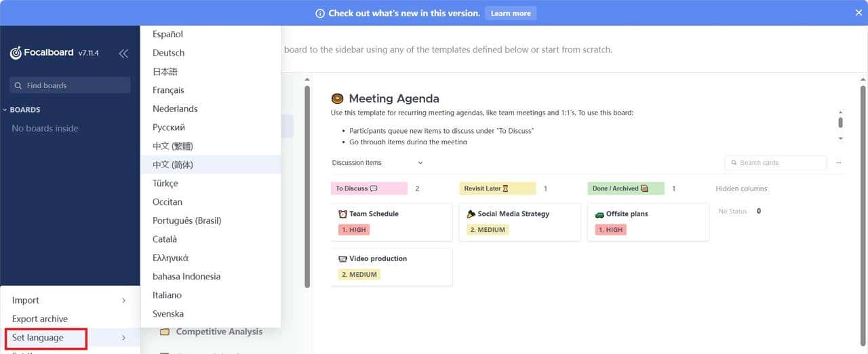Click the bus icon on Offsite plans
The image size is (868, 354).
[x=599, y=214]
